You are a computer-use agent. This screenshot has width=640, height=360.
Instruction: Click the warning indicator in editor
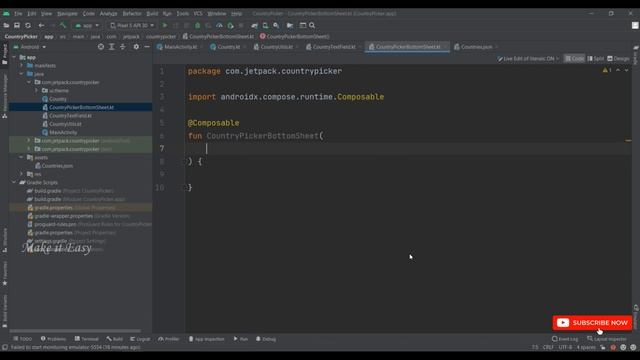tap(607, 70)
